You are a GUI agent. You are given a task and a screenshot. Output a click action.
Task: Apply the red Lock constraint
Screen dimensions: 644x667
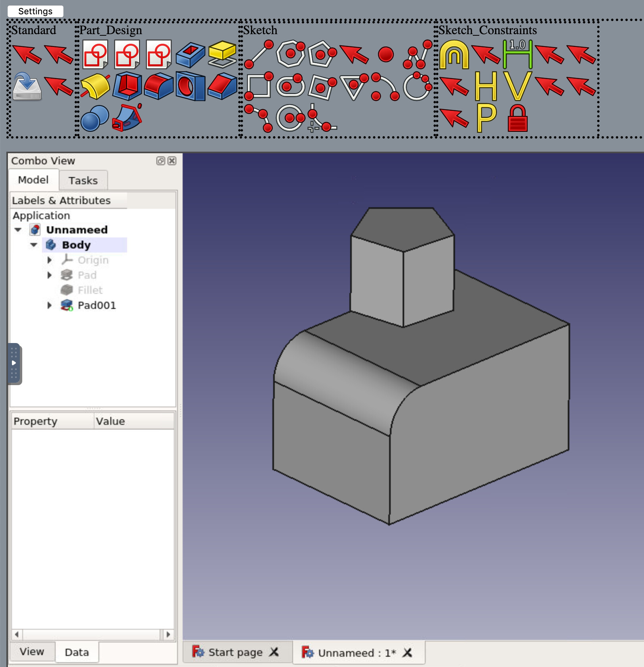click(x=517, y=118)
